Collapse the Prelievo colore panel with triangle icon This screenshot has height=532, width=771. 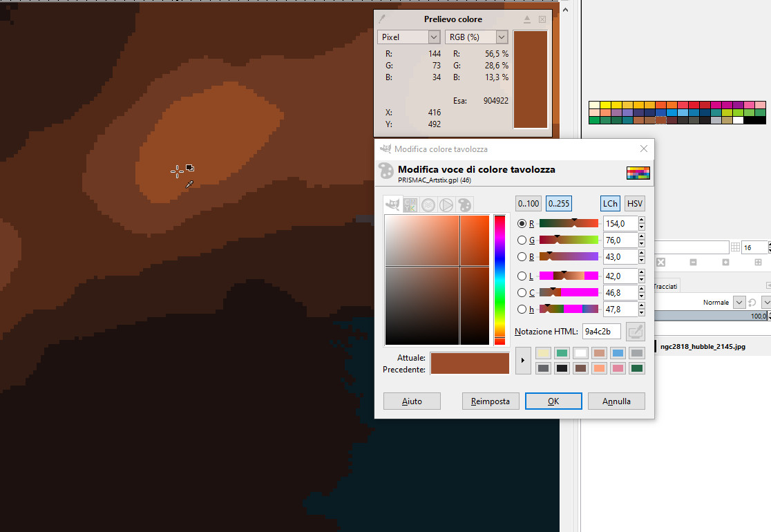tap(527, 19)
